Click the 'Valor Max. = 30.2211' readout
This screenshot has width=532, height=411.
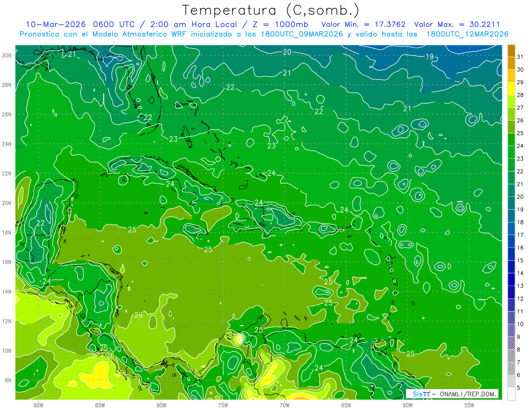click(457, 24)
